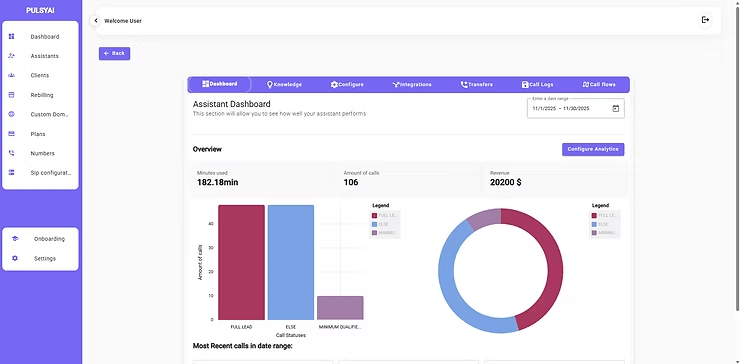This screenshot has width=740, height=364.
Task: Switch to the Configure tab
Action: pos(347,85)
